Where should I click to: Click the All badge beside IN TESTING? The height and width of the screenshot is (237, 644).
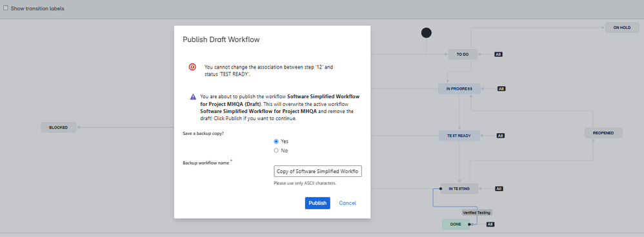[499, 189]
